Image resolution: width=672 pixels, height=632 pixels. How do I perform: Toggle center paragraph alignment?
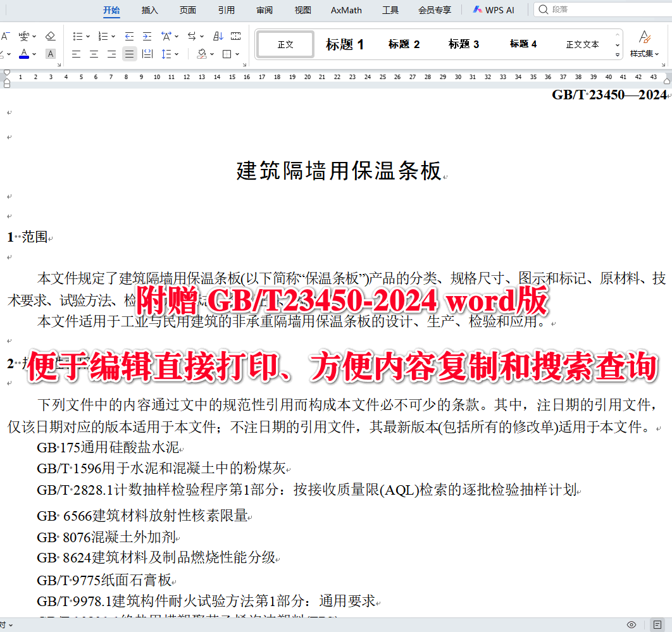tap(94, 54)
